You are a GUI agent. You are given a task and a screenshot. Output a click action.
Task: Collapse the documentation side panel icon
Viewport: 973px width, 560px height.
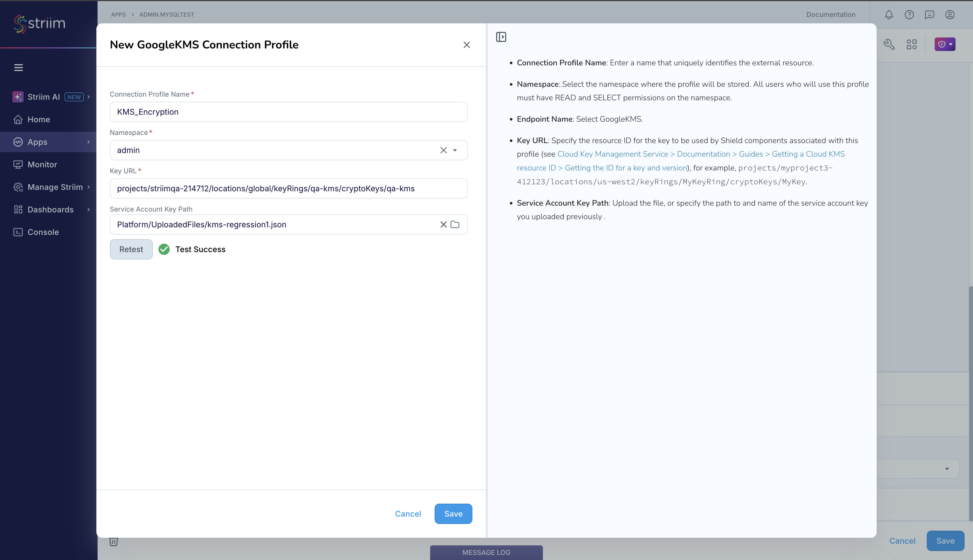(x=501, y=37)
